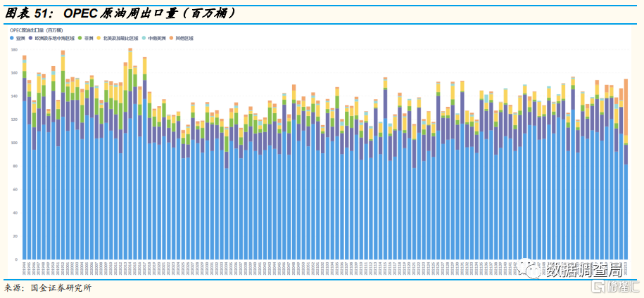Click the cyan 中南美洲 legend dot
Image resolution: width=644 pixels, height=298 pixels.
tap(143, 37)
